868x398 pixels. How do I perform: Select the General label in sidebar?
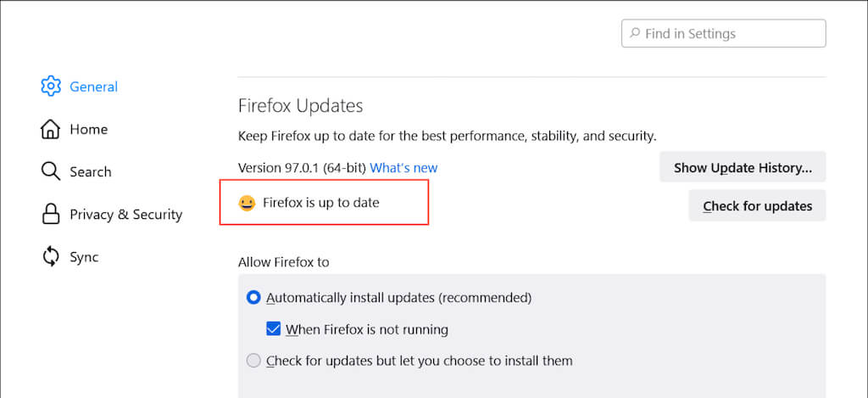pyautogui.click(x=93, y=87)
